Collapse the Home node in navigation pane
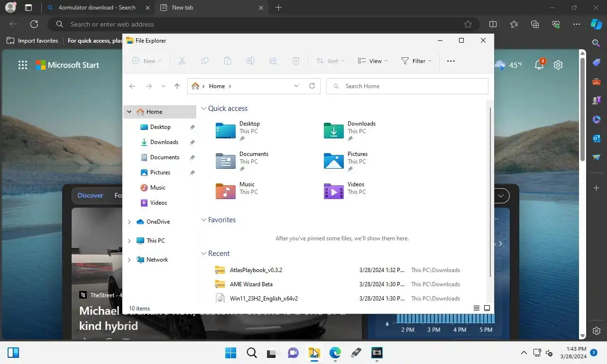 [129, 112]
